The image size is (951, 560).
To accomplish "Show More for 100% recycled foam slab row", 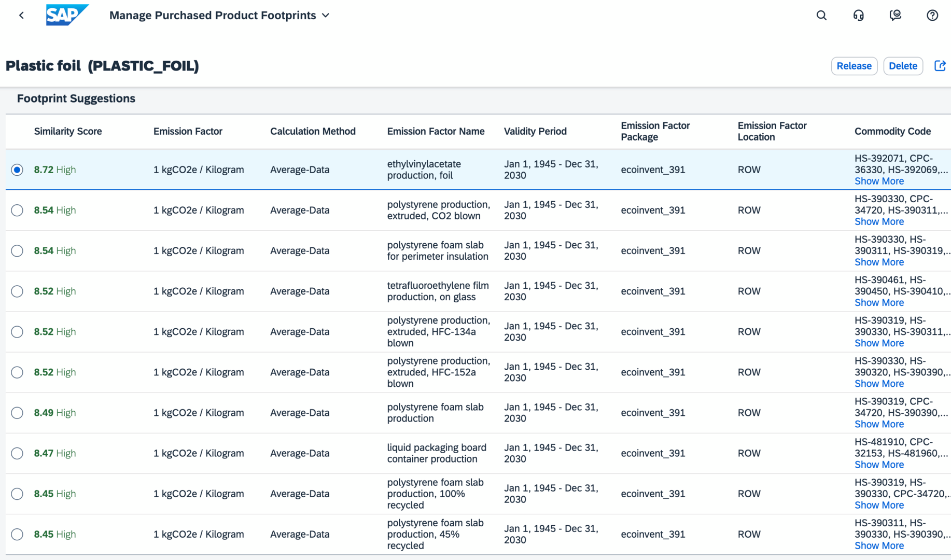I will point(879,505).
